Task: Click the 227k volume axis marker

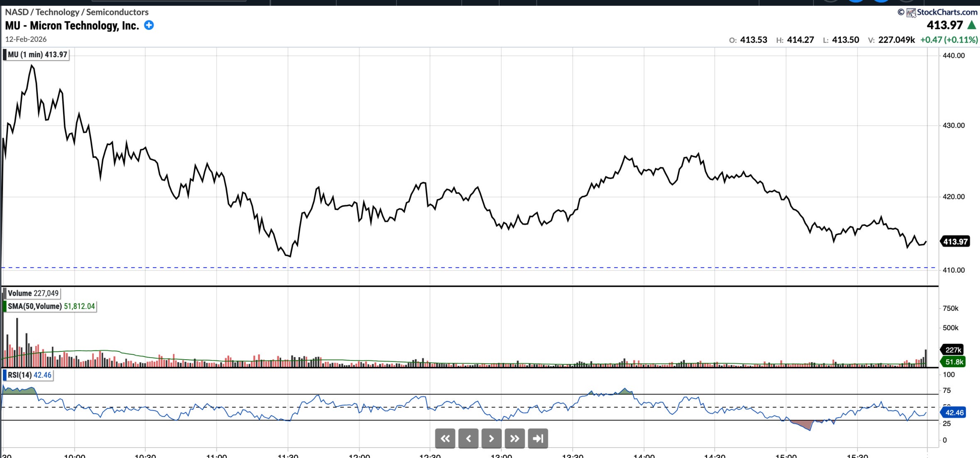Action: [953, 349]
